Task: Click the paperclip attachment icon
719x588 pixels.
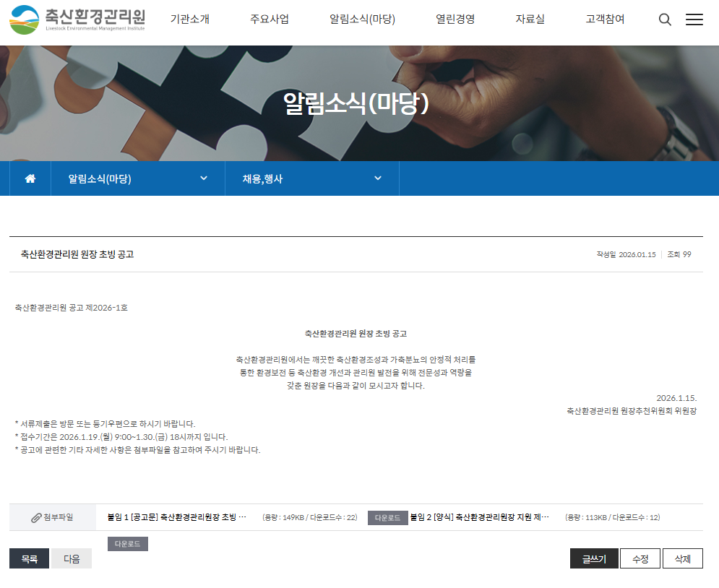Action: [35, 517]
